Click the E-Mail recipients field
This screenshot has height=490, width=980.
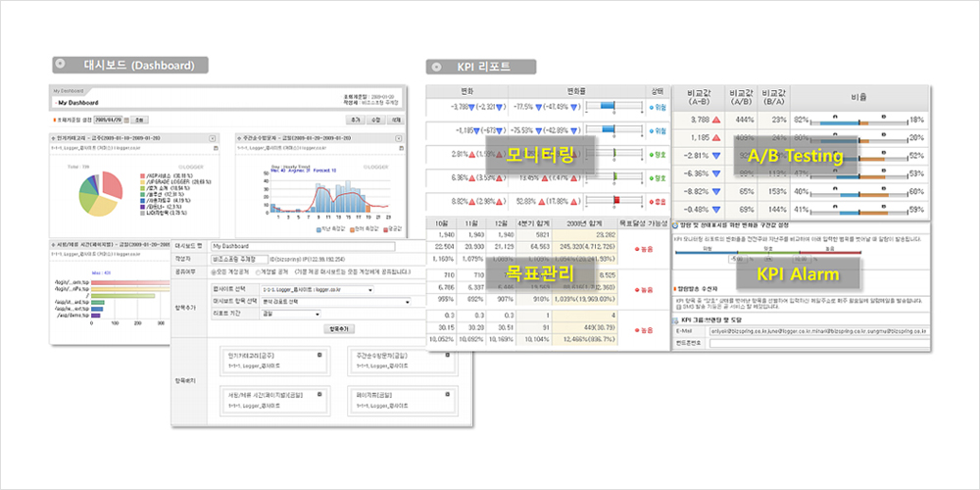[819, 330]
